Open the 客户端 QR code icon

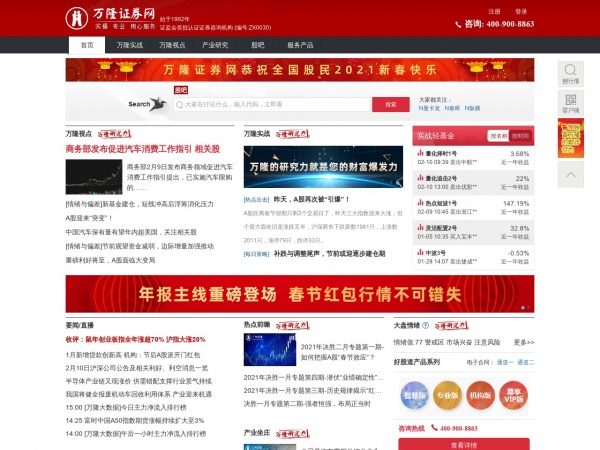[x=571, y=103]
